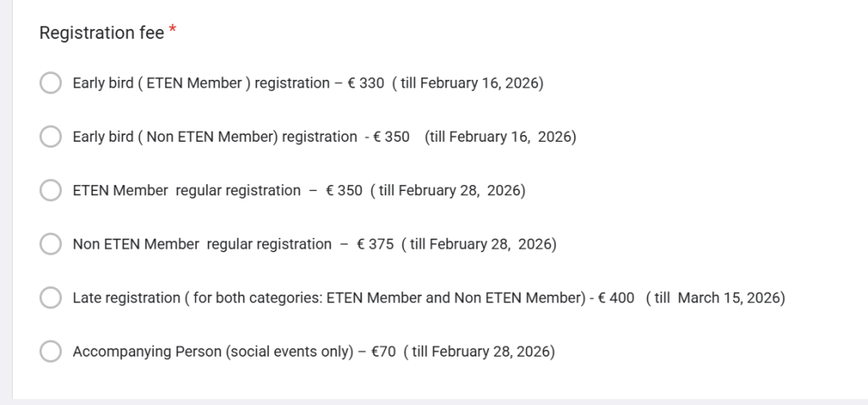Click the 'Accompanying Person (social events only)' label
This screenshot has height=405, width=868.
[x=212, y=352]
